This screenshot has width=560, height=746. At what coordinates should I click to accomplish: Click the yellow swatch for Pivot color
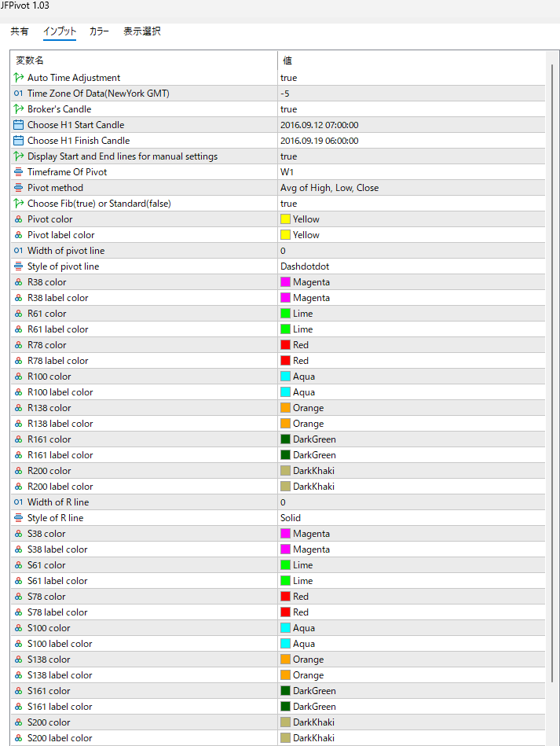[285, 219]
